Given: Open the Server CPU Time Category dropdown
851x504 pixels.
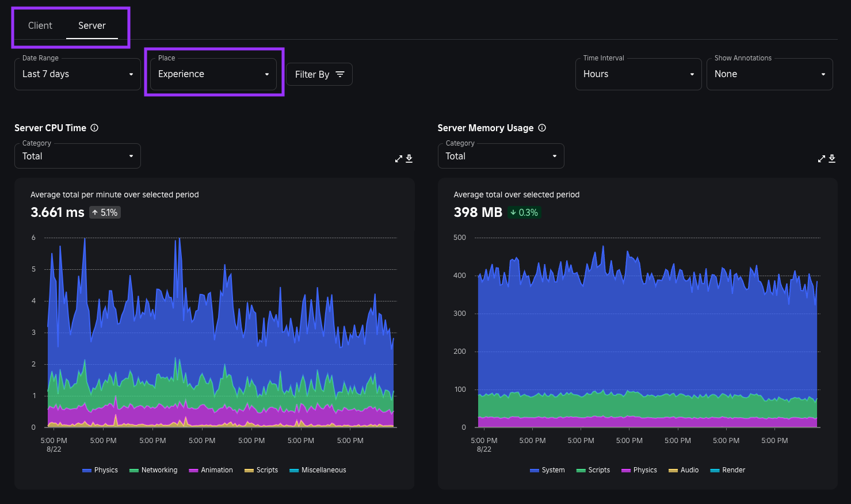Looking at the screenshot, I should click(x=78, y=156).
